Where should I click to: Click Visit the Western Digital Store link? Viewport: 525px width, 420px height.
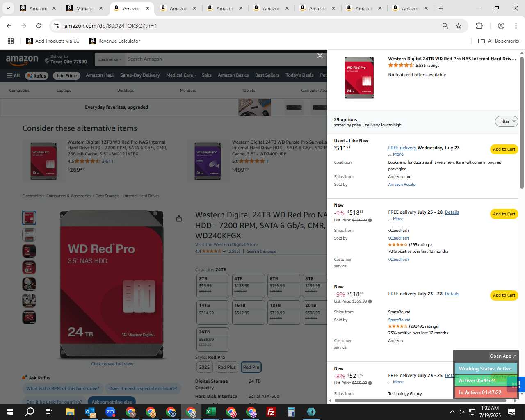(226, 245)
